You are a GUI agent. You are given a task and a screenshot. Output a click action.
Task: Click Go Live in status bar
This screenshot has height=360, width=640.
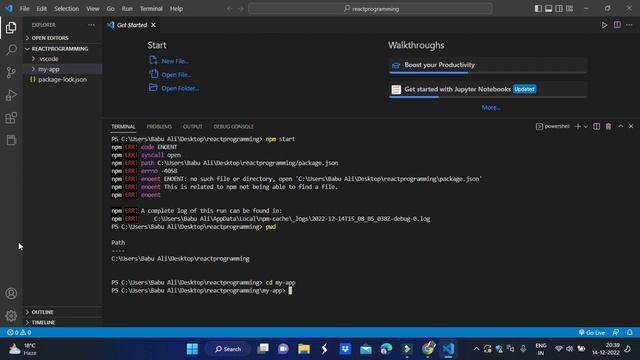tap(592, 333)
